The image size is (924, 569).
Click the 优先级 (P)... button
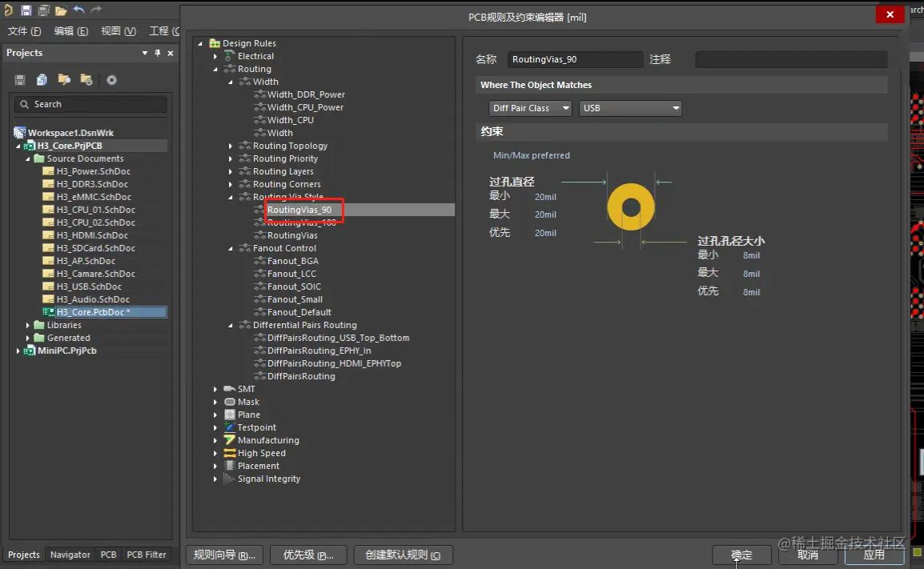308,555
